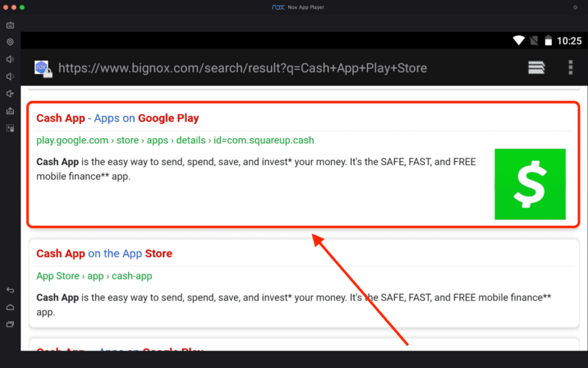Tap the no-SIM status icon
The width and height of the screenshot is (588, 368).
[x=534, y=41]
